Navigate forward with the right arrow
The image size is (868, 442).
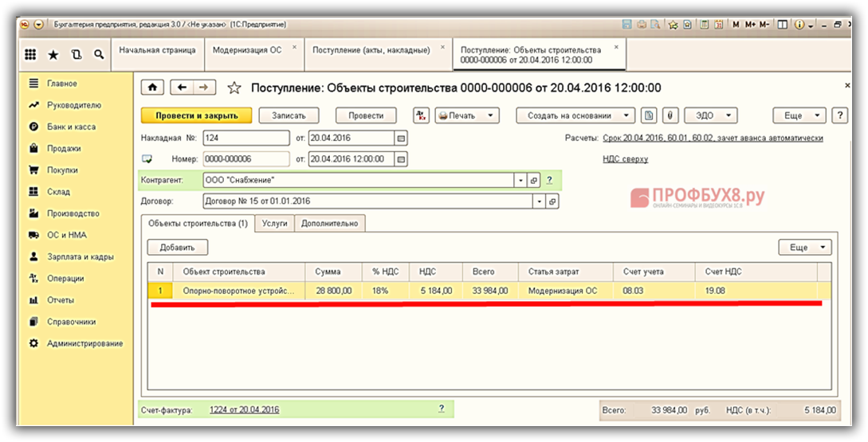(x=204, y=88)
